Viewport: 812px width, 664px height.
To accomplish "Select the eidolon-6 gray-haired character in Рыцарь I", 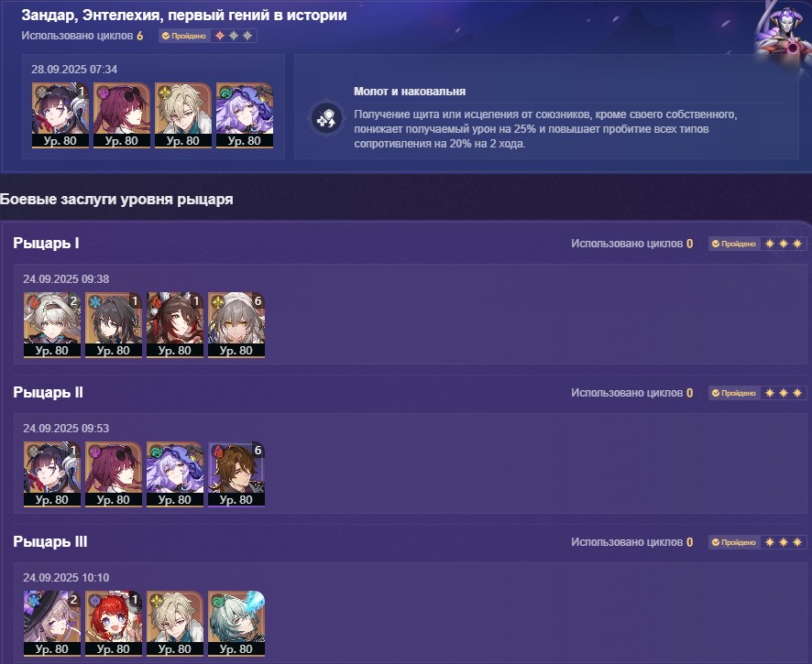I will [236, 325].
